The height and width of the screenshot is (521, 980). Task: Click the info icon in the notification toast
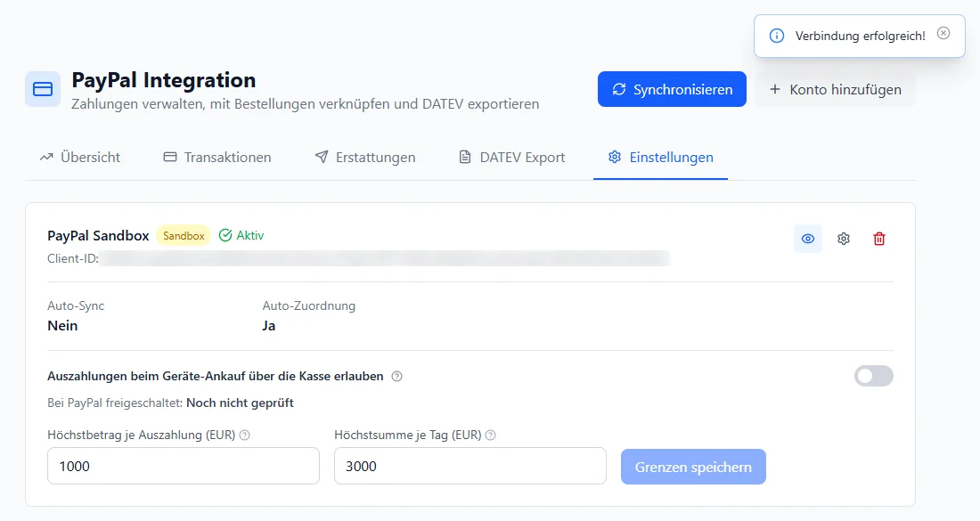(777, 36)
